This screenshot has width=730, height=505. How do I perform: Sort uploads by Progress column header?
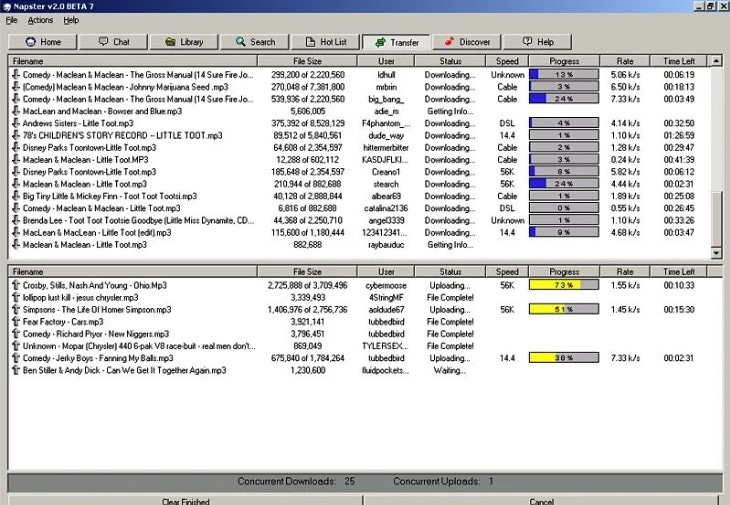tap(564, 271)
